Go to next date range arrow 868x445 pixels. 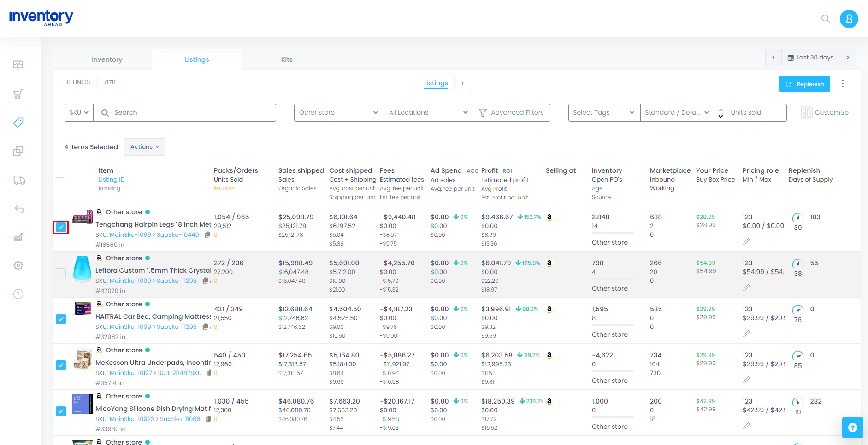pyautogui.click(x=848, y=58)
